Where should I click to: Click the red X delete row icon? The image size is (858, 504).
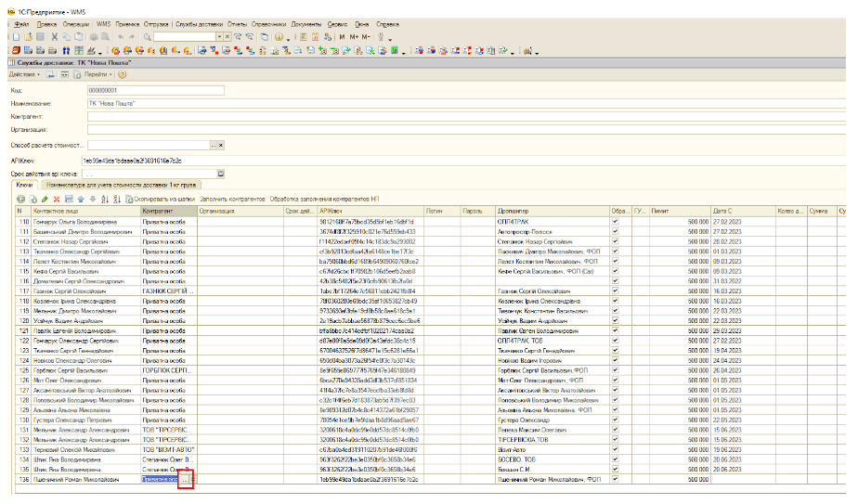pos(55,200)
